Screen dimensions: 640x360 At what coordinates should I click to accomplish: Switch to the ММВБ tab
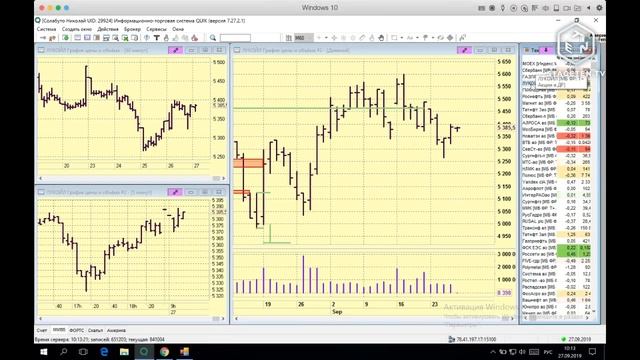59,330
